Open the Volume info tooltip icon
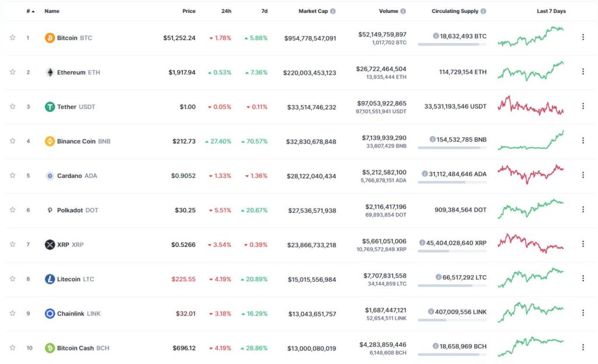This screenshot has height=364, width=598. [x=403, y=11]
